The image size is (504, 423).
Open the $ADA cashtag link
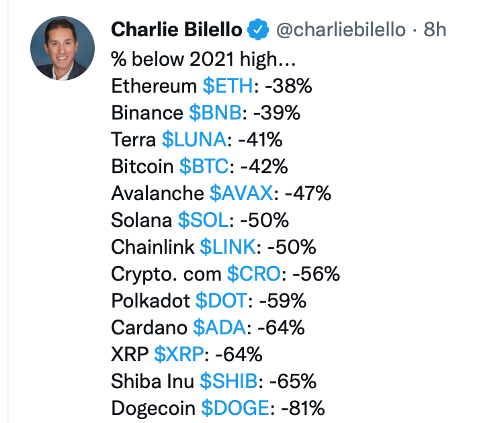pos(220,327)
